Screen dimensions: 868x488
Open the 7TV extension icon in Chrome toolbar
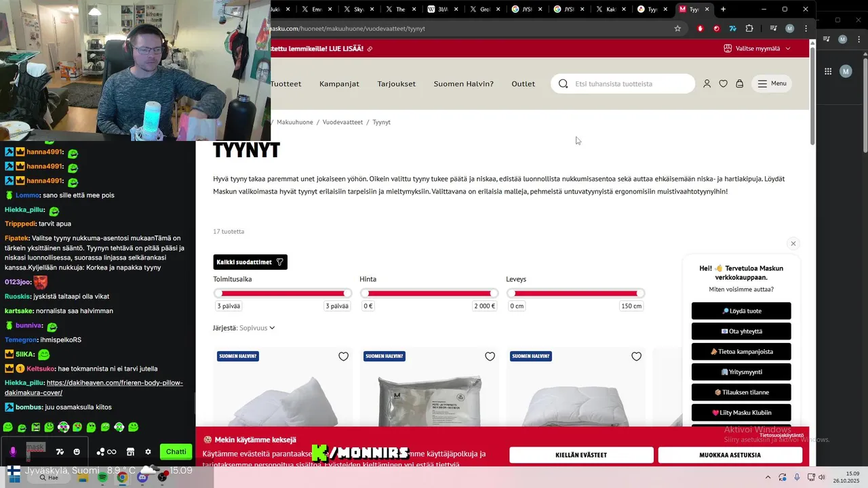pos(733,28)
